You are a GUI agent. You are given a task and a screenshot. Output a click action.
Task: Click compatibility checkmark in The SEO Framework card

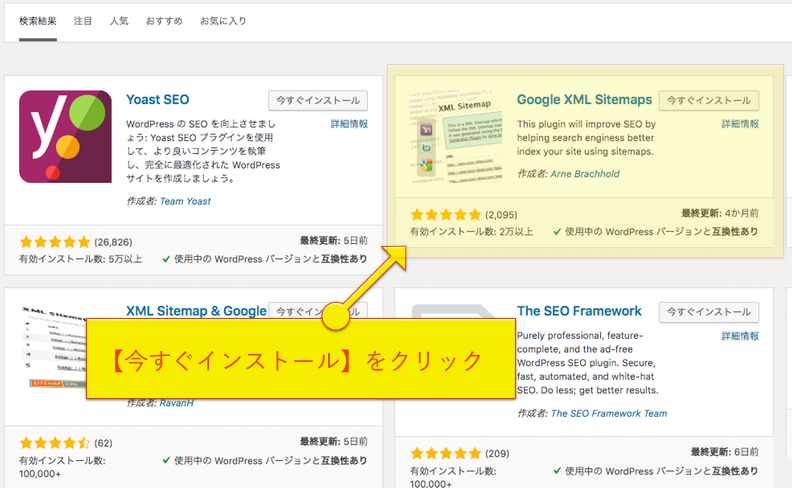557,471
